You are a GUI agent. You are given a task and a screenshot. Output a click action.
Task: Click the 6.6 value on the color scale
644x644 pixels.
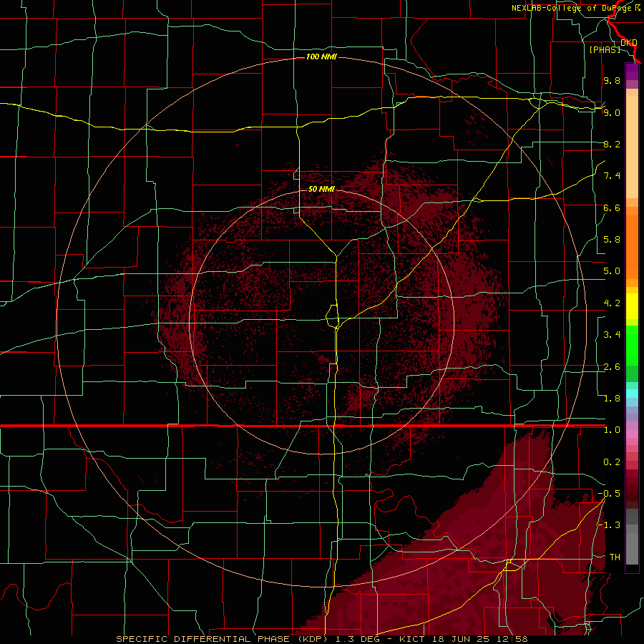612,208
